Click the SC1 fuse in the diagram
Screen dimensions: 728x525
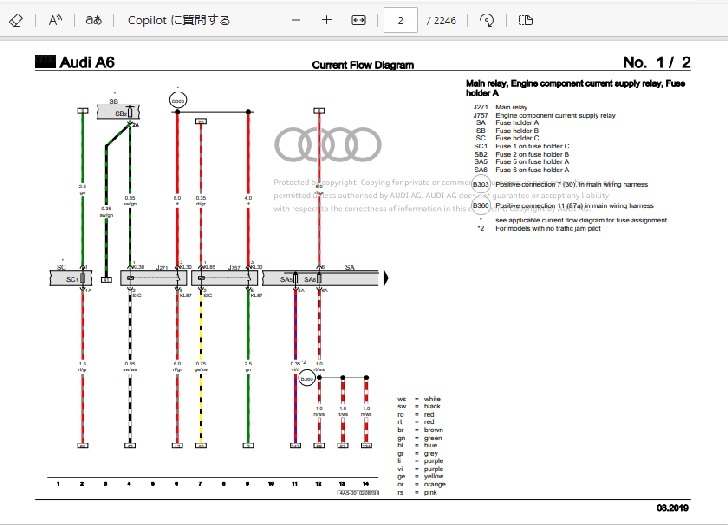(x=83, y=279)
